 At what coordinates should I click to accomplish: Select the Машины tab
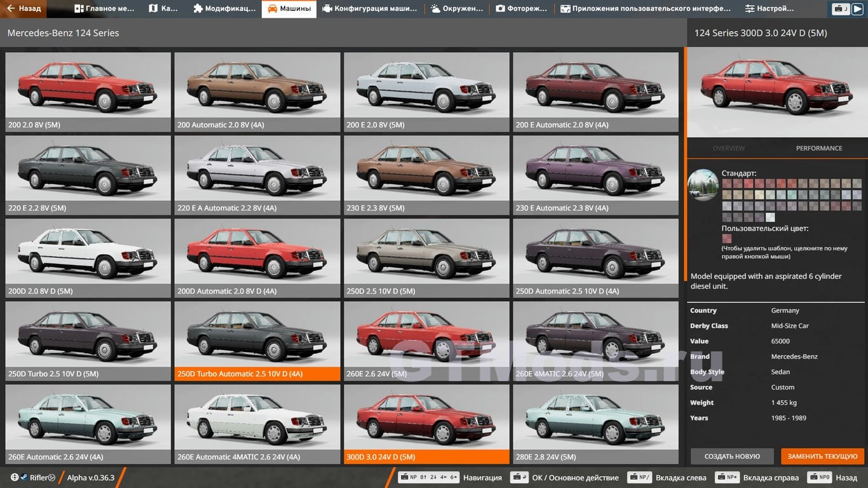click(289, 9)
